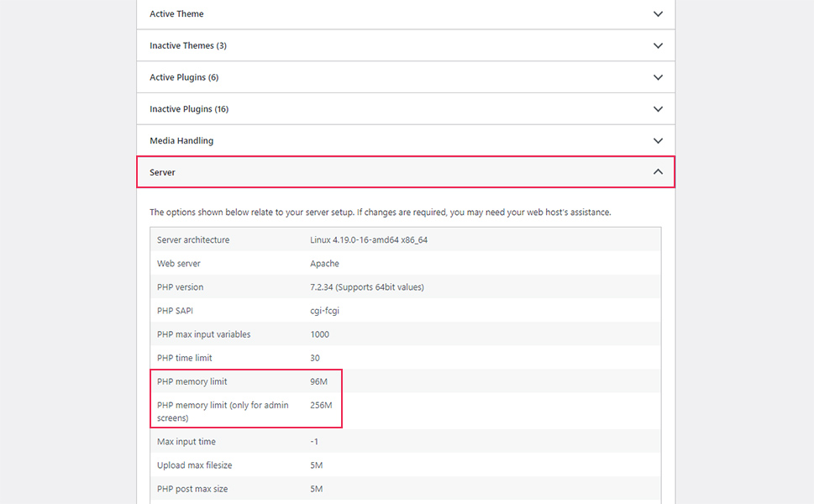The width and height of the screenshot is (814, 504).
Task: Open the Active Plugins (6) panel title
Action: 184,77
